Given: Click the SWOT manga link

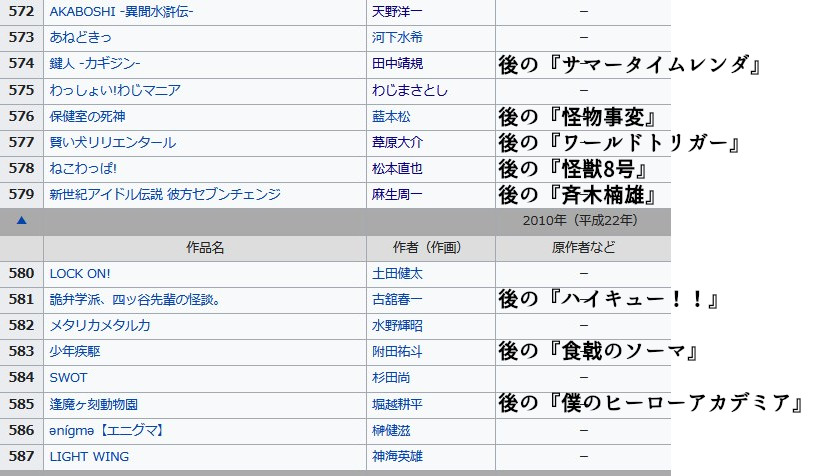Looking at the screenshot, I should pyautogui.click(x=68, y=378).
